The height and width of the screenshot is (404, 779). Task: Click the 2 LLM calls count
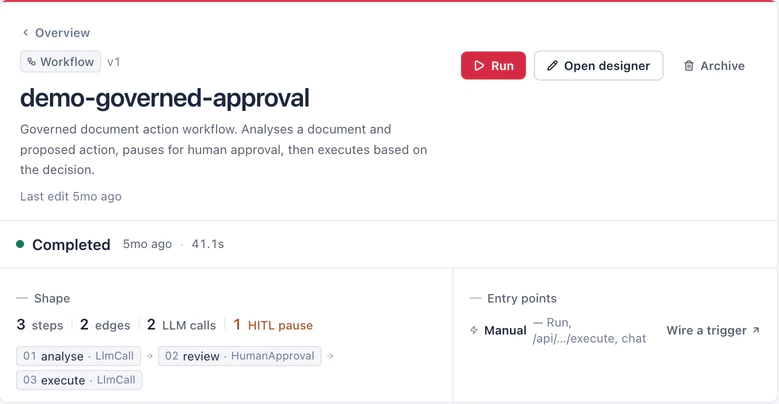(x=181, y=325)
